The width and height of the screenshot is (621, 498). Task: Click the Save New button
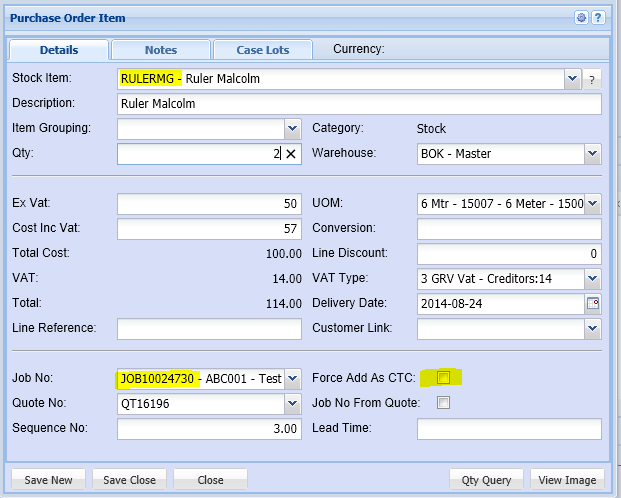click(48, 480)
